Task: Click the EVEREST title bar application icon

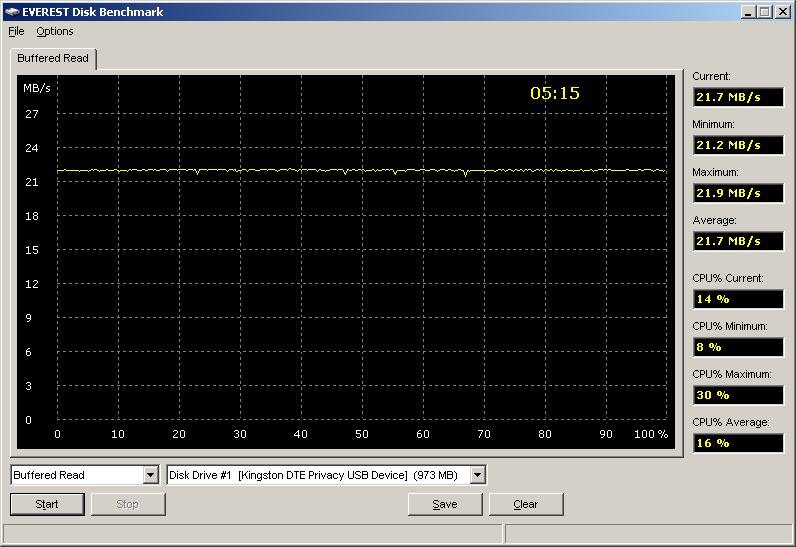Action: coord(12,12)
